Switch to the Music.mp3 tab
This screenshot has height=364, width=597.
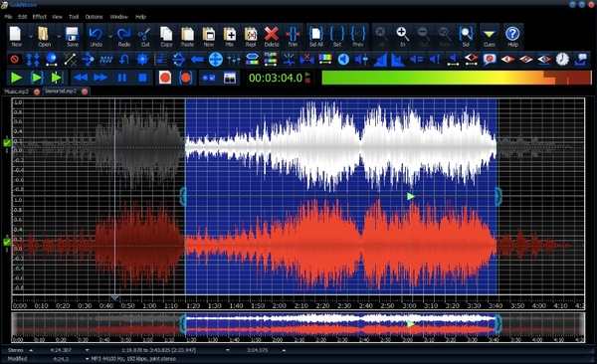tap(16, 91)
